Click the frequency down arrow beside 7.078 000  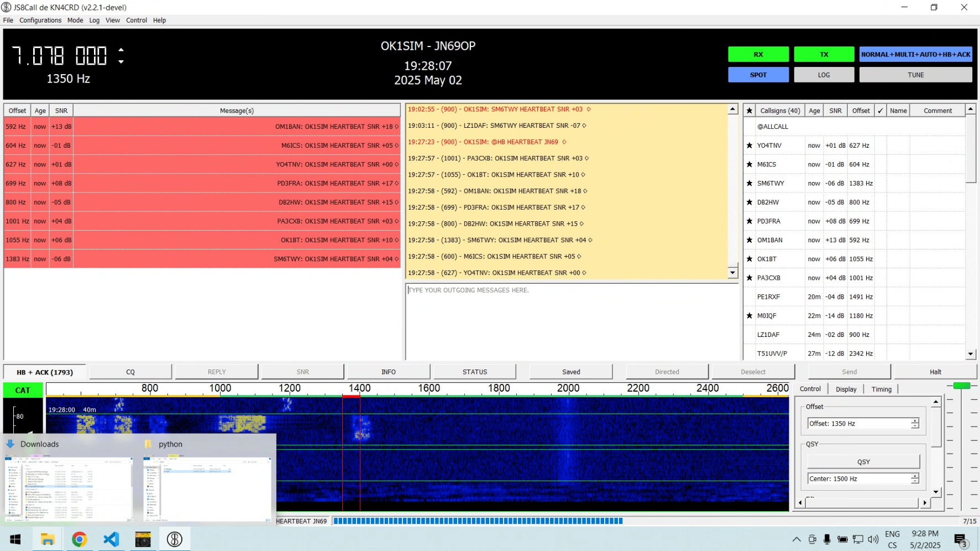pos(121,61)
